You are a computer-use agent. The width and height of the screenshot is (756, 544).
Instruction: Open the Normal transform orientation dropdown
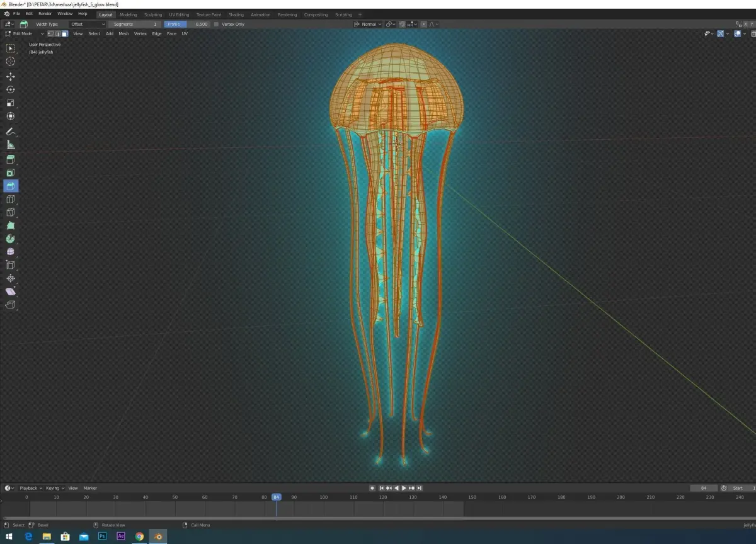[x=368, y=24]
